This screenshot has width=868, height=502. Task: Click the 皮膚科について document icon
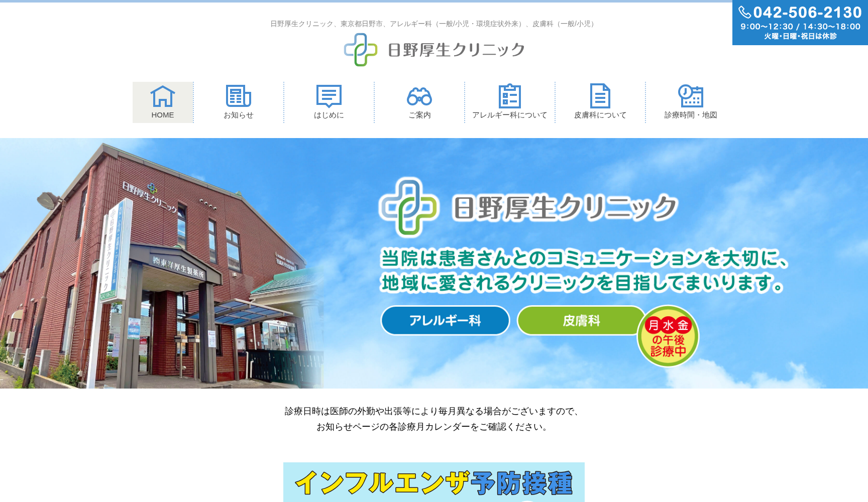click(x=600, y=96)
